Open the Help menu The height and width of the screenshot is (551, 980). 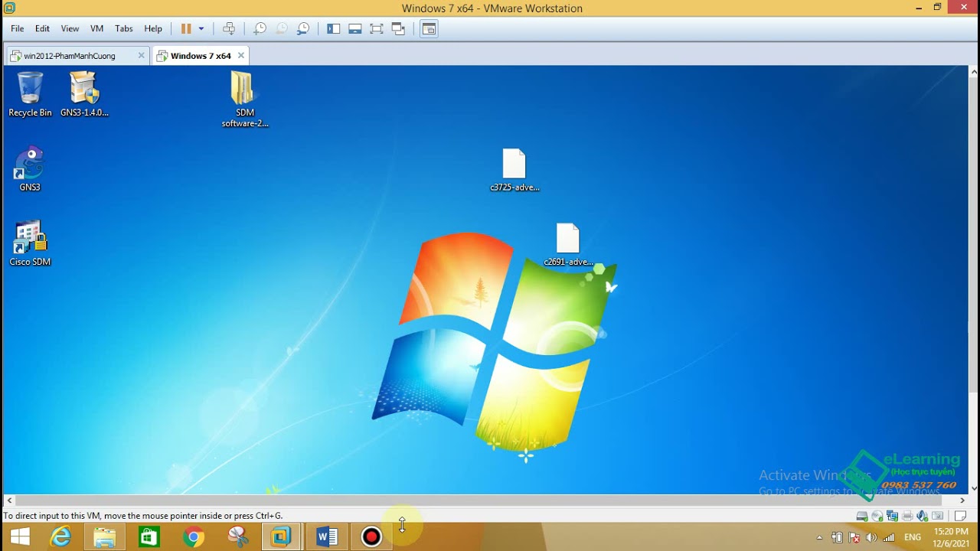[x=153, y=28]
